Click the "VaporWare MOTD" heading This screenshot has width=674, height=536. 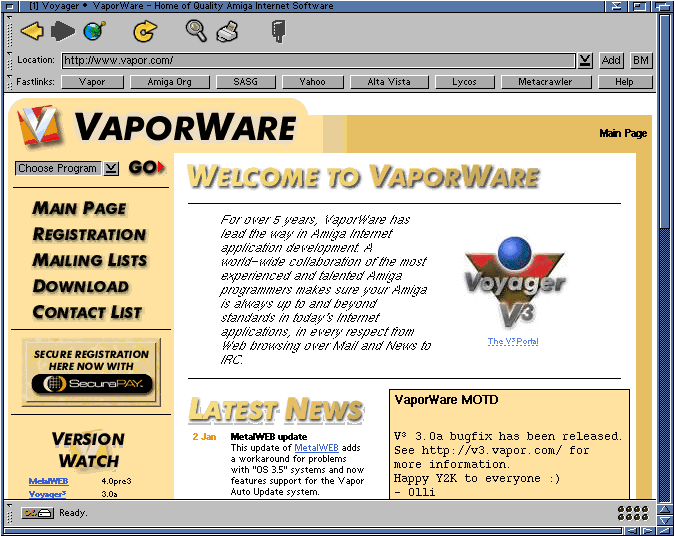click(446, 400)
